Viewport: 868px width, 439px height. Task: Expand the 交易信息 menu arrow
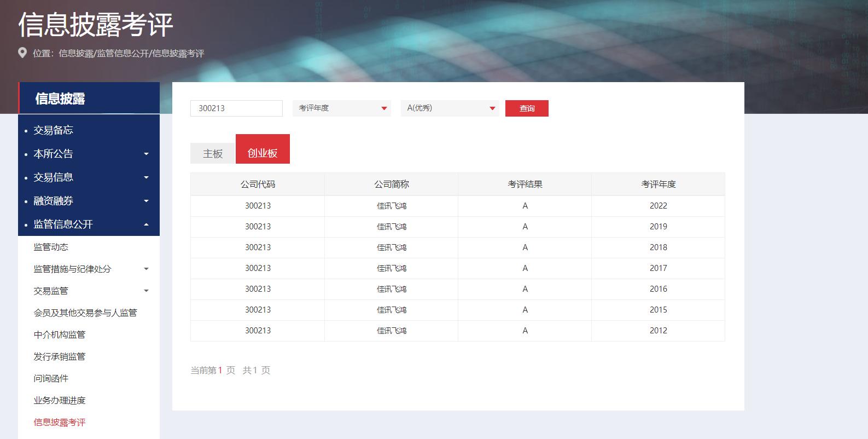click(x=146, y=178)
